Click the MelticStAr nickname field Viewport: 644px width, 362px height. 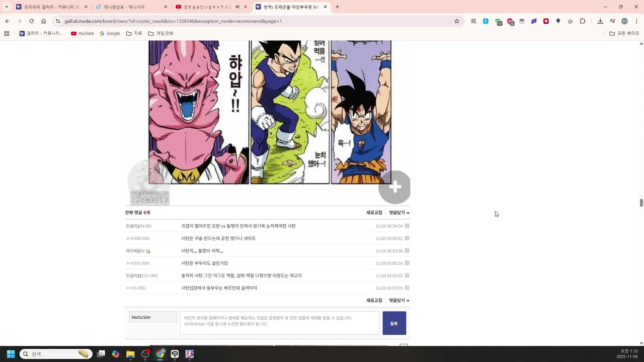153,317
